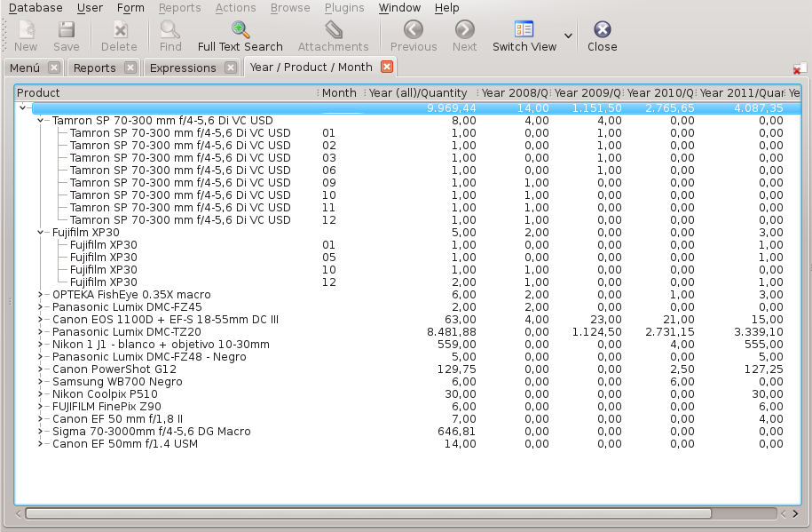Expand FUJIFILM FinePix Z90 row
This screenshot has width=812, height=532.
coord(40,407)
